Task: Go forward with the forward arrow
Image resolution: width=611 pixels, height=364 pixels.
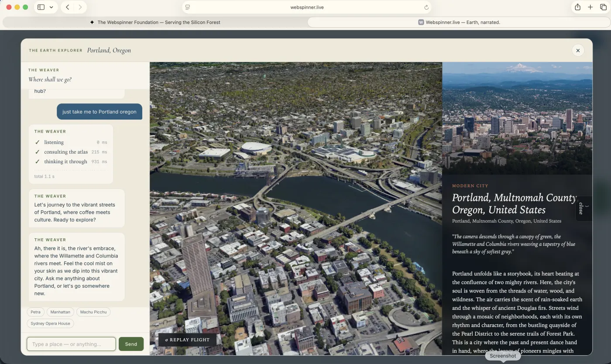Action: [x=80, y=7]
